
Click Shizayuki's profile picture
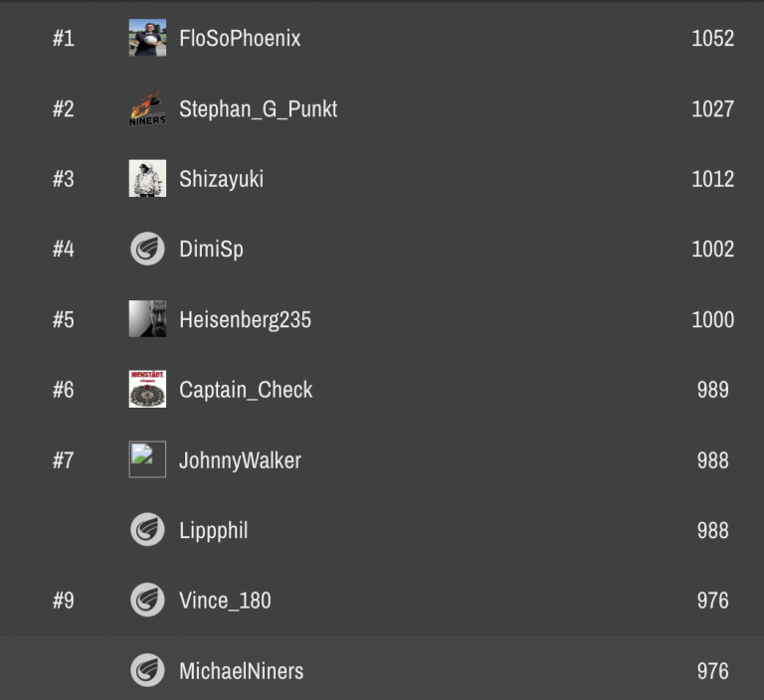point(147,179)
